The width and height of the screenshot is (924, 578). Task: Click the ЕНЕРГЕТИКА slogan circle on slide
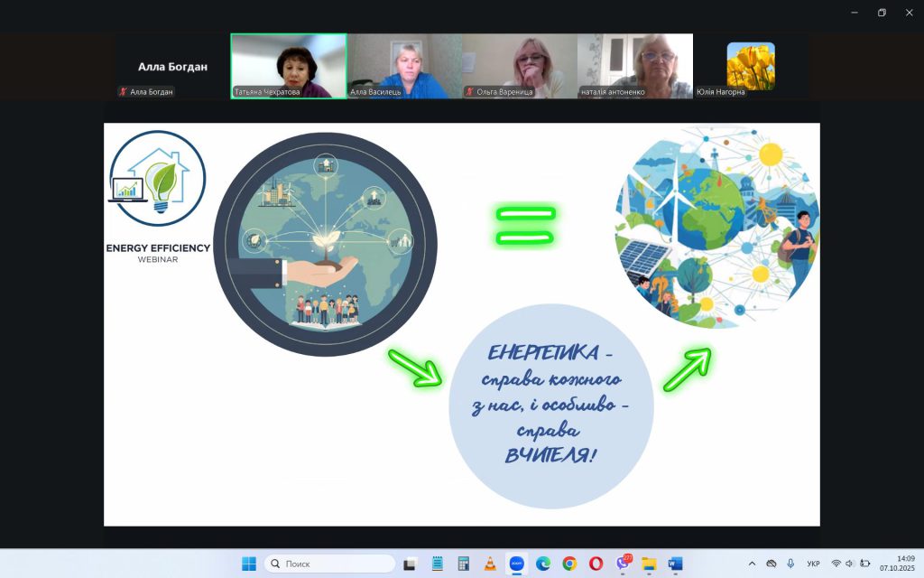point(551,406)
